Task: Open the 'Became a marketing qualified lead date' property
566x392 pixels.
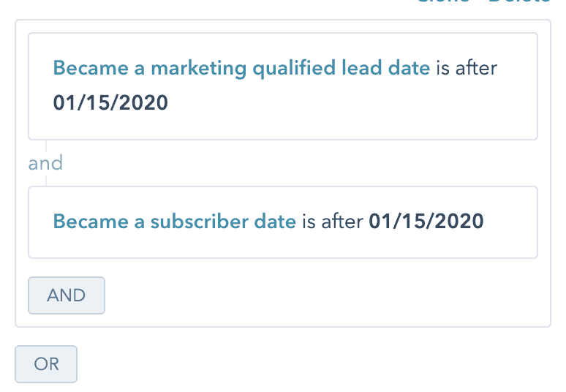Action: coord(241,69)
